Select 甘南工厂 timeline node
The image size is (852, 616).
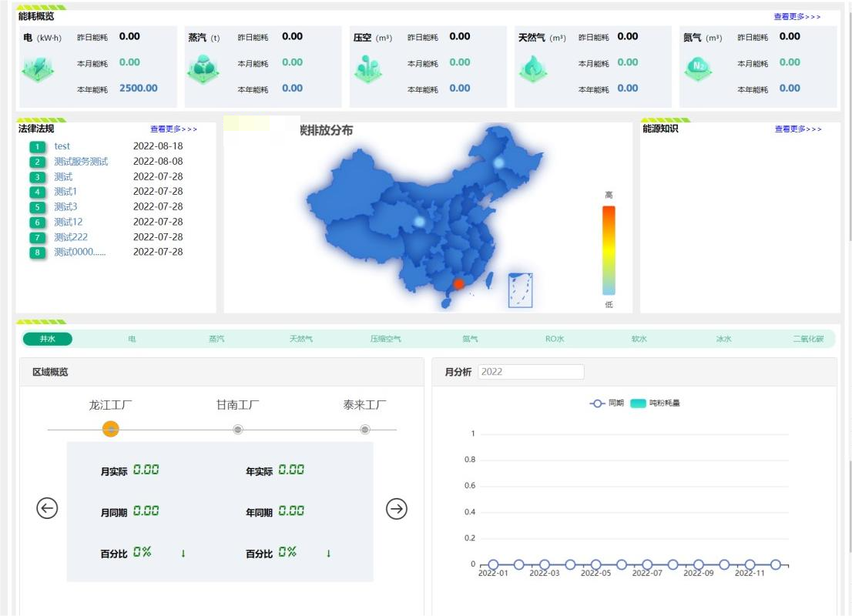238,429
